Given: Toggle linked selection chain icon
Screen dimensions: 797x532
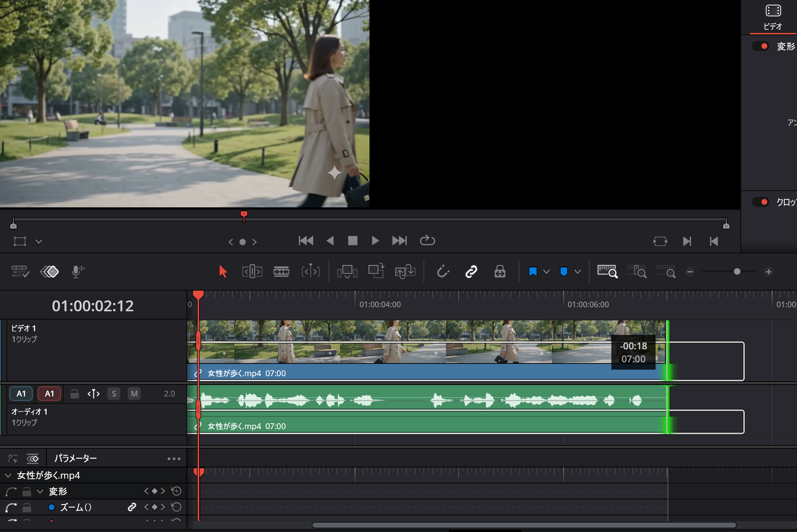Looking at the screenshot, I should click(471, 271).
